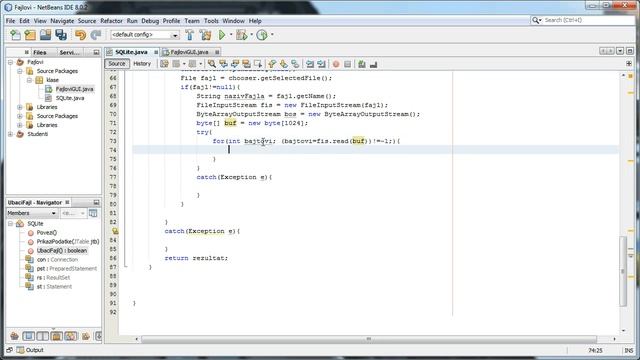Open the Profile Project dropdown arrow
640x360 pixels.
(272, 35)
